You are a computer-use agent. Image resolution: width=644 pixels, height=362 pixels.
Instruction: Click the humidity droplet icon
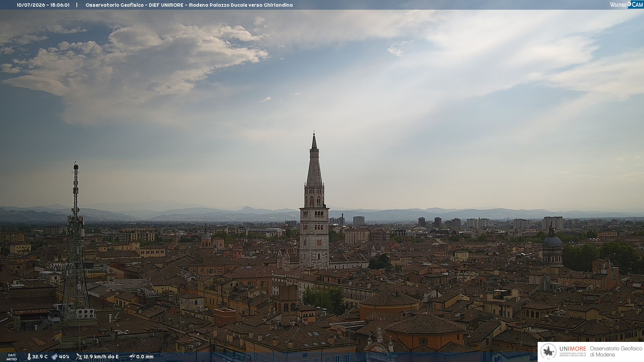pyautogui.click(x=54, y=357)
